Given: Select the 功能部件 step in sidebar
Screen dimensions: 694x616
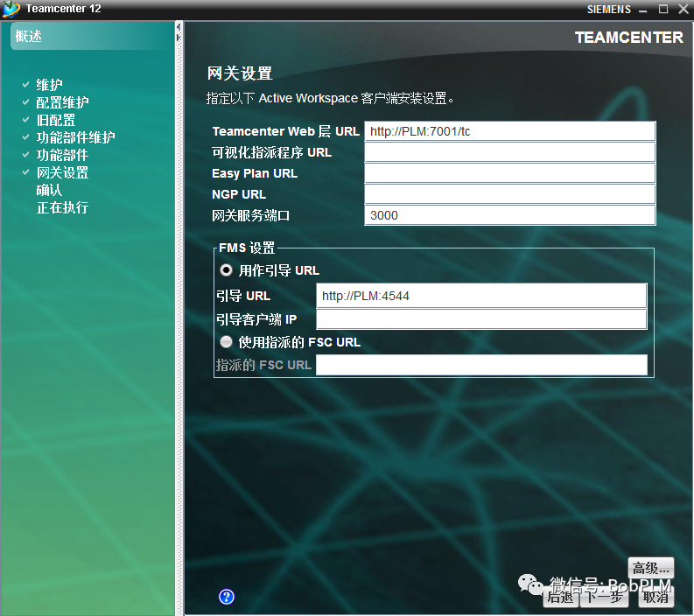Looking at the screenshot, I should pos(62,155).
